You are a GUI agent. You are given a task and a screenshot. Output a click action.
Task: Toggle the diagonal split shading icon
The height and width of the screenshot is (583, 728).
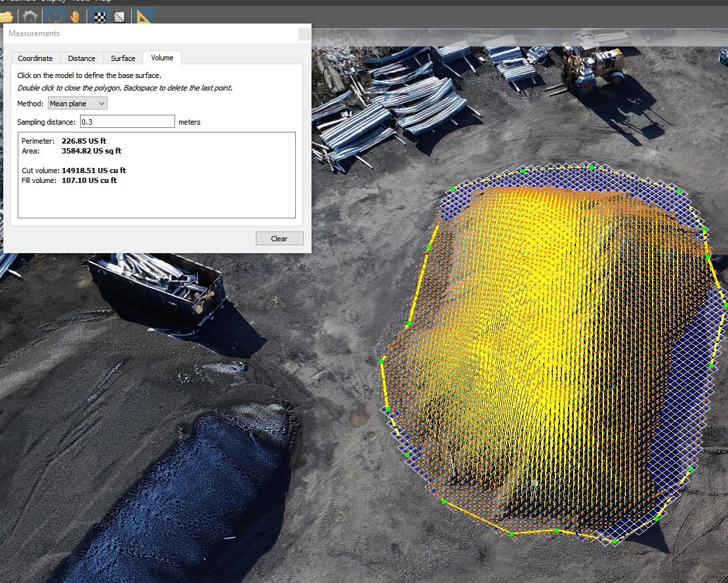click(120, 16)
